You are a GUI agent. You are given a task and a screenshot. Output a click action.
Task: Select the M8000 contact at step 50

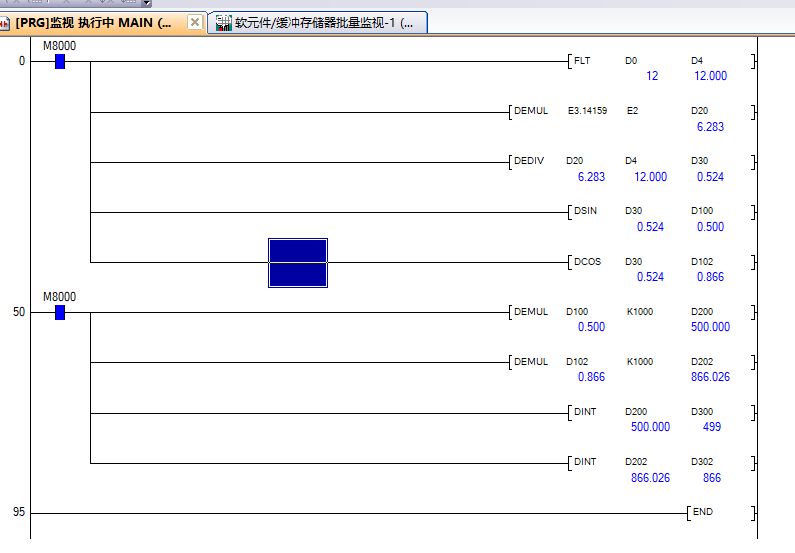point(60,312)
